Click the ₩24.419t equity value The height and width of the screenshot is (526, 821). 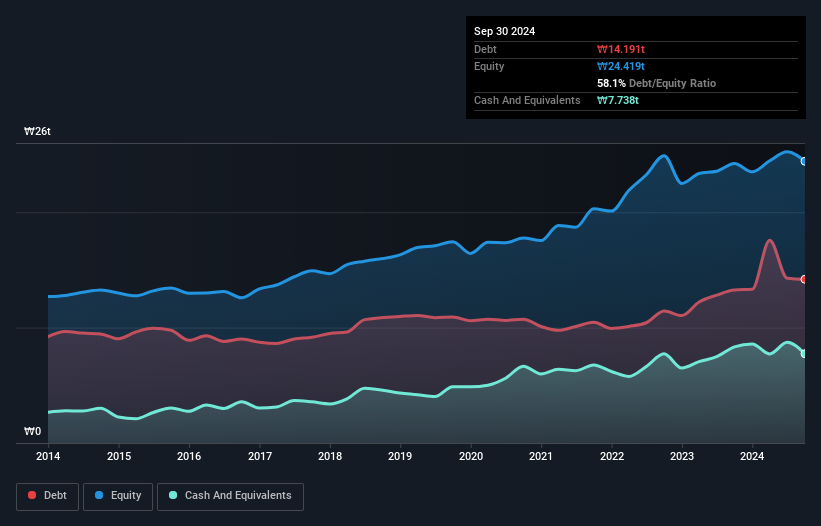[x=620, y=66]
